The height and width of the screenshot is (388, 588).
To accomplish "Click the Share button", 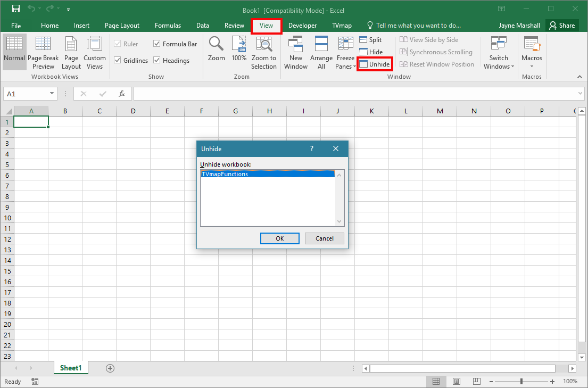I will (562, 26).
